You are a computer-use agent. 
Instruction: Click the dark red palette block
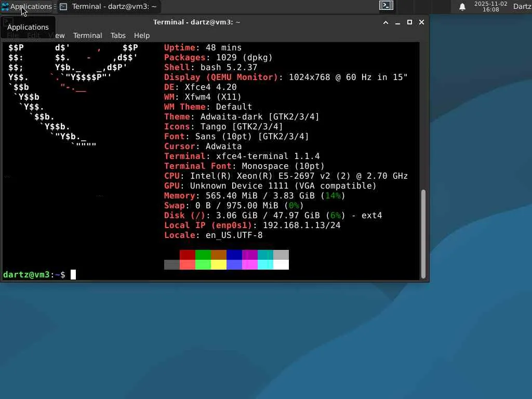(187, 255)
